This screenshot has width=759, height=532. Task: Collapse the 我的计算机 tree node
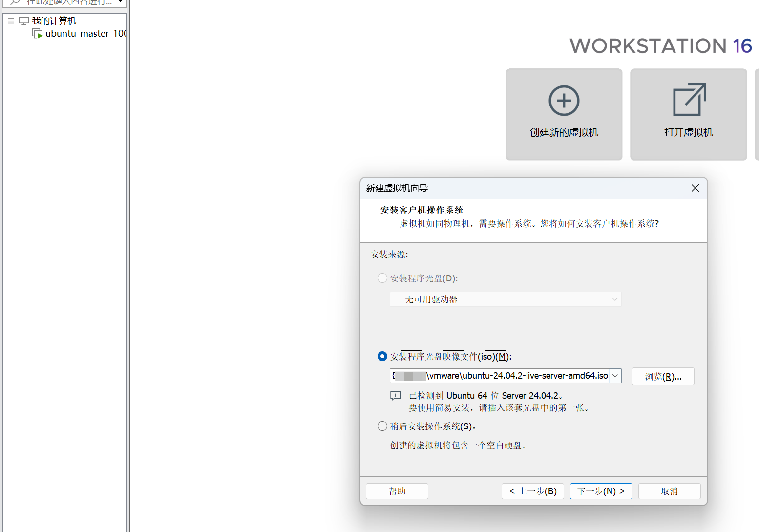click(11, 21)
